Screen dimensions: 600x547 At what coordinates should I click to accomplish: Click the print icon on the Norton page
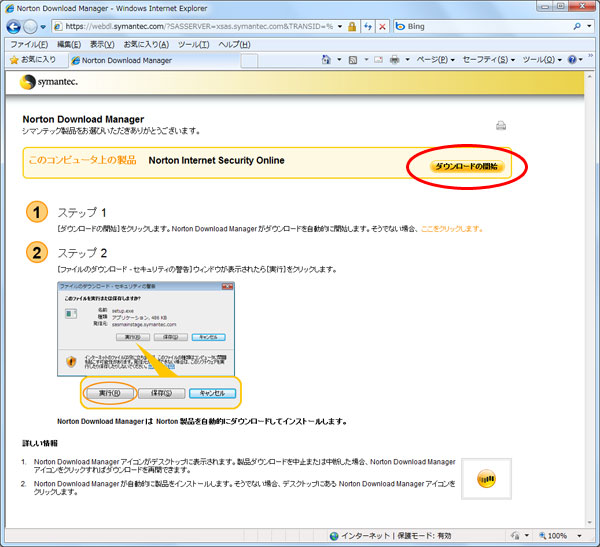coord(501,125)
